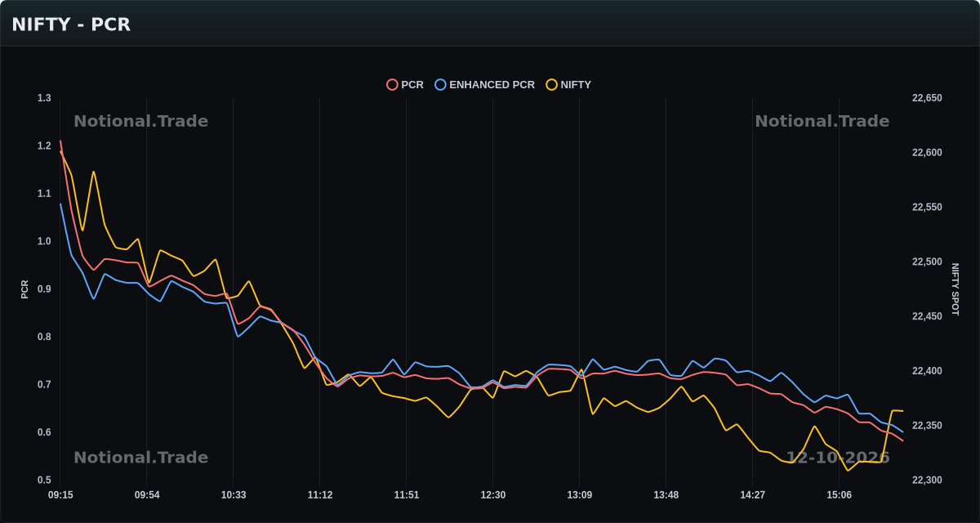Toggle the ENHANCED PCR legend series
This screenshot has width=980, height=523.
[x=485, y=85]
